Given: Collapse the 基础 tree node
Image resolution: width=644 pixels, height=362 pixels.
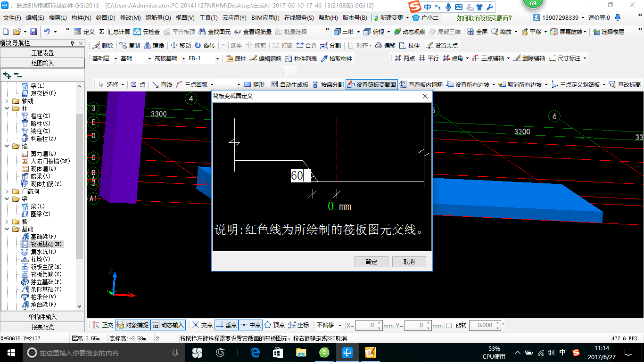Looking at the screenshot, I should pos(7,229).
